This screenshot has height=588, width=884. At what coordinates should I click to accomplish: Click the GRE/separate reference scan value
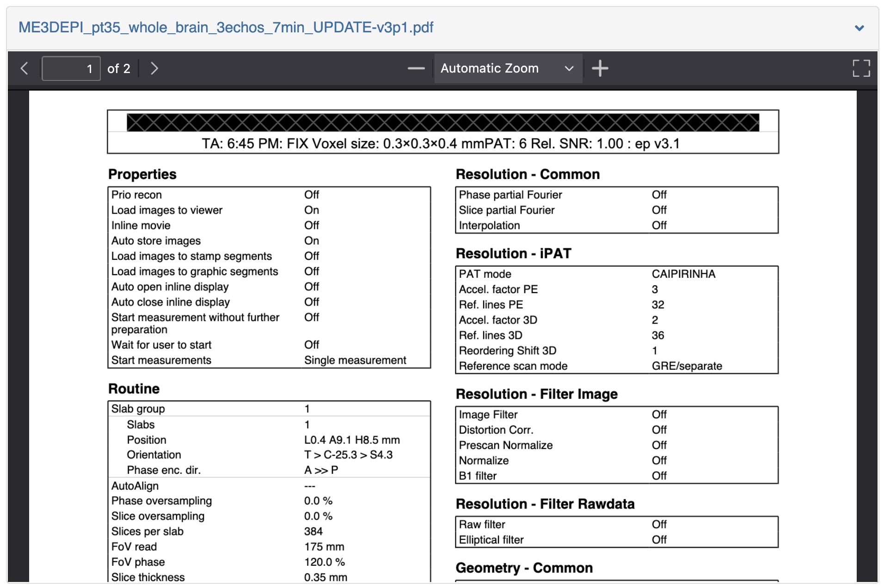(687, 366)
